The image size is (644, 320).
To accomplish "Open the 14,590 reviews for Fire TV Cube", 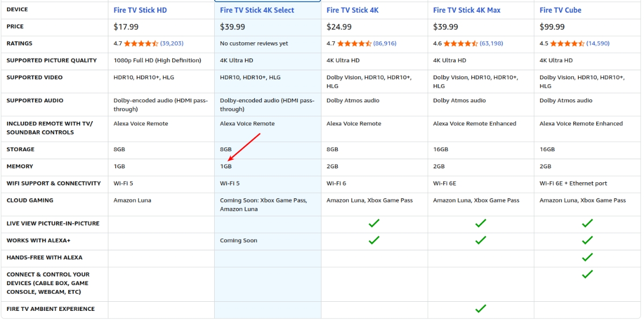I will pos(598,43).
